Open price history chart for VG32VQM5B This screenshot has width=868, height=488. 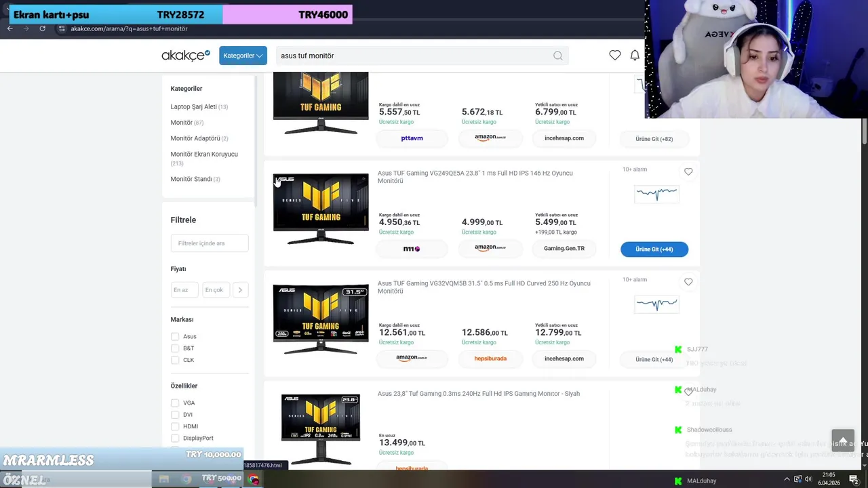656,304
